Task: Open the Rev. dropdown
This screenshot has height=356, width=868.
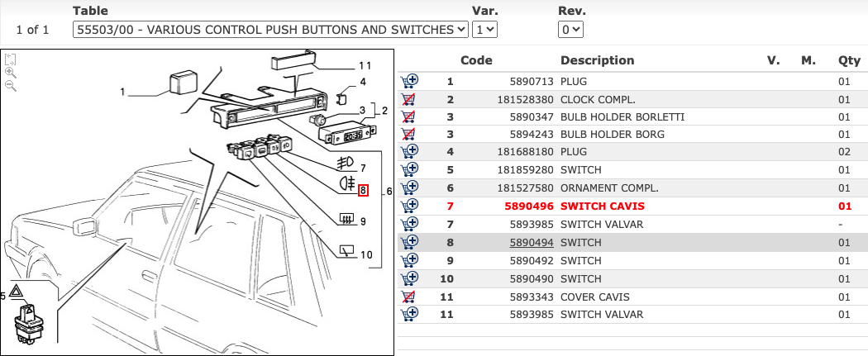Action: tap(570, 29)
